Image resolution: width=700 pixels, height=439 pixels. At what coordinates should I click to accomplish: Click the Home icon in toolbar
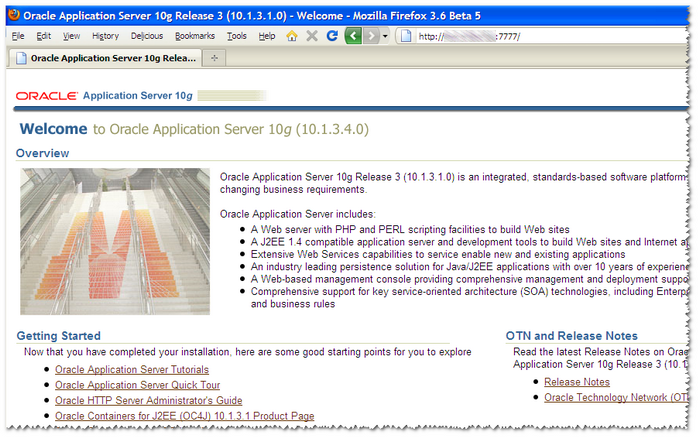(x=292, y=36)
